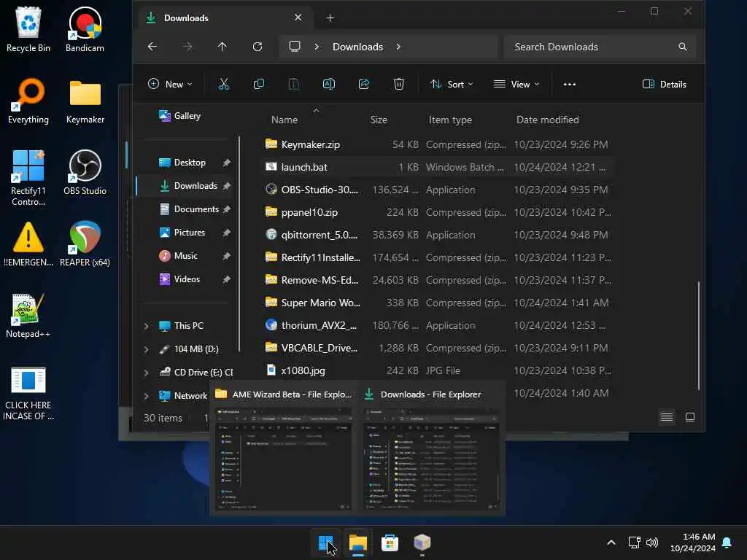Screen dimensions: 747x560
Task: Open Keymaker folder on desktop
Action: pos(85,101)
